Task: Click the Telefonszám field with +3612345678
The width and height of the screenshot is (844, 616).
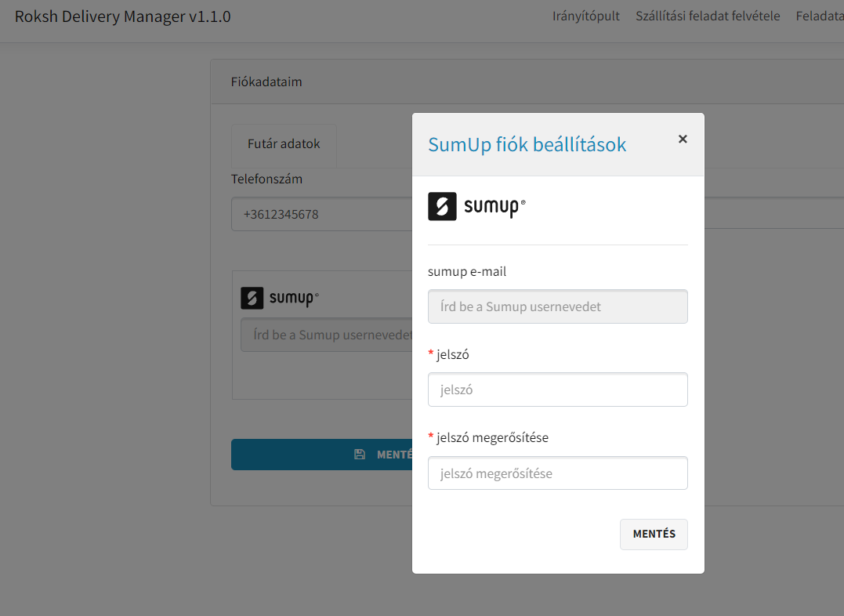Action: click(322, 214)
